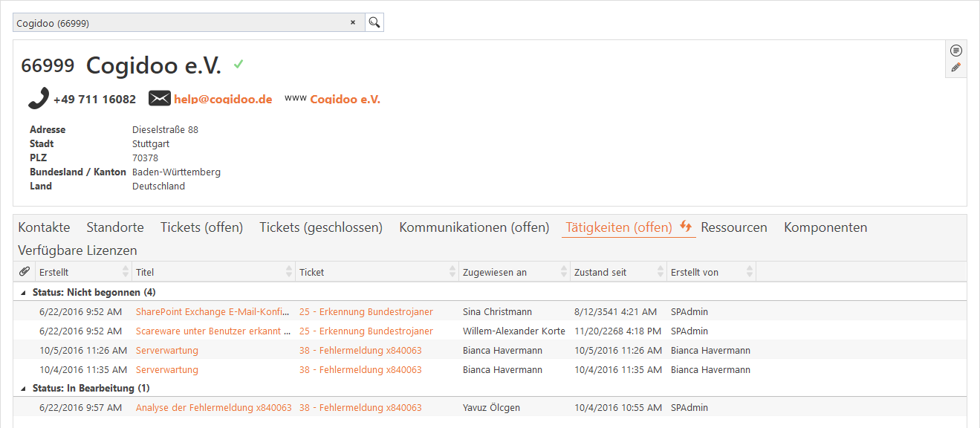Click the 70378 postal code value
This screenshot has height=428, width=980.
pos(145,158)
